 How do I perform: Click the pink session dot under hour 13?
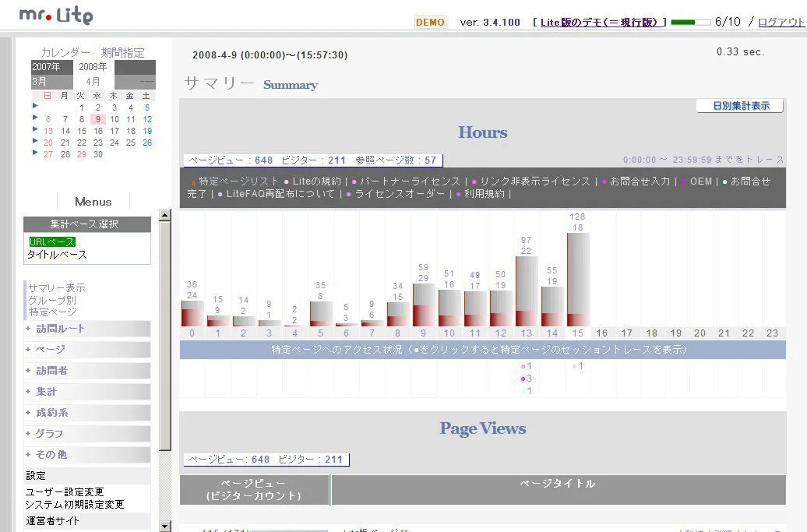(523, 366)
